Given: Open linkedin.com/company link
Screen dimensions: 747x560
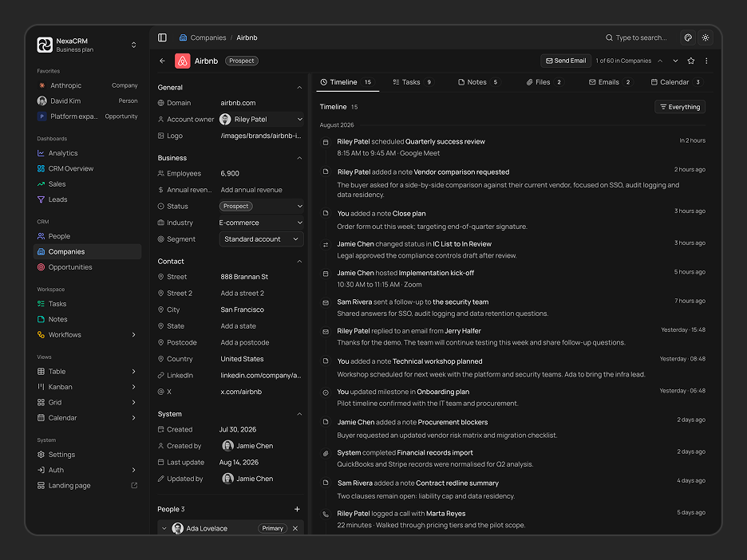Looking at the screenshot, I should (x=261, y=376).
